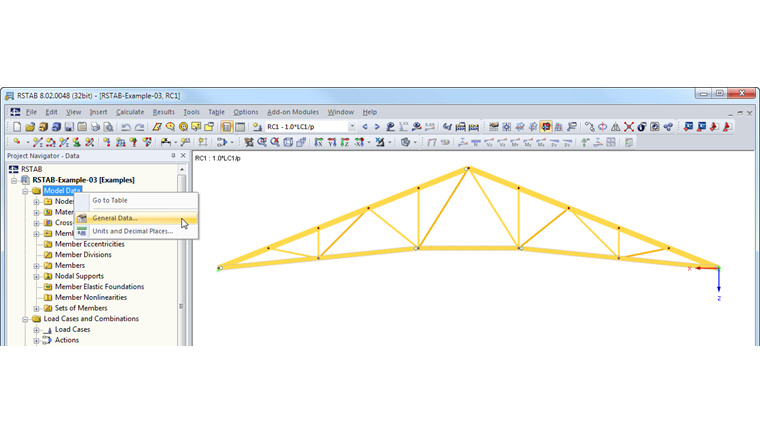
Task: Open the new node tool dropdown arrow
Action: pyautogui.click(x=28, y=143)
